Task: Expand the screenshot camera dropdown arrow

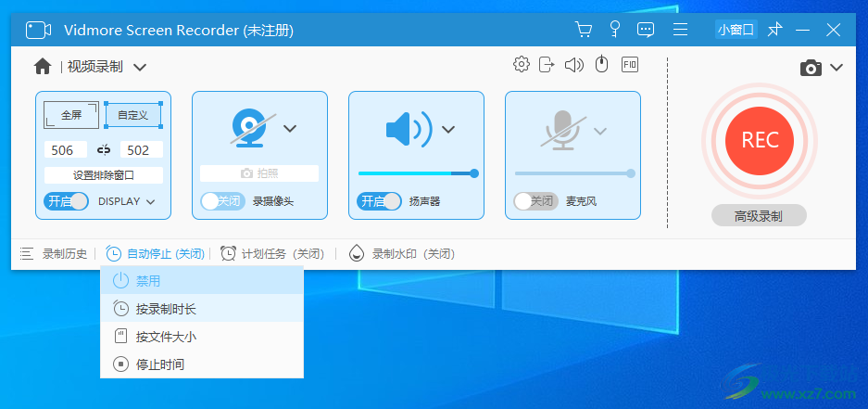Action: pos(836,68)
